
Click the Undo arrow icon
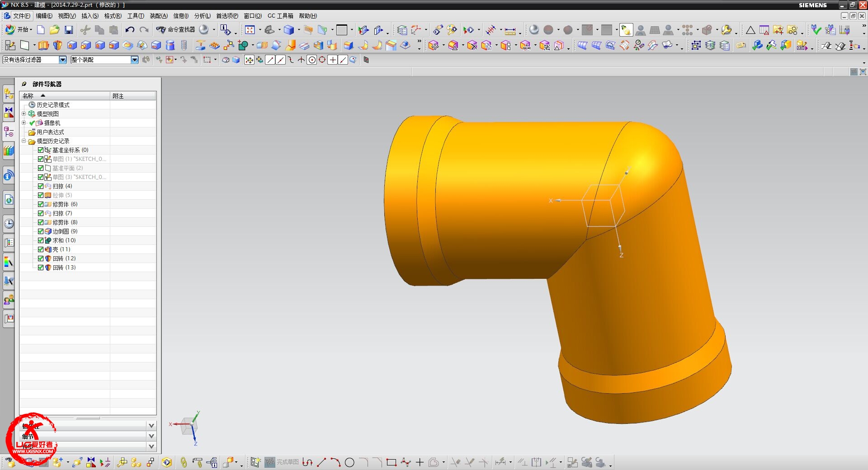click(x=130, y=30)
